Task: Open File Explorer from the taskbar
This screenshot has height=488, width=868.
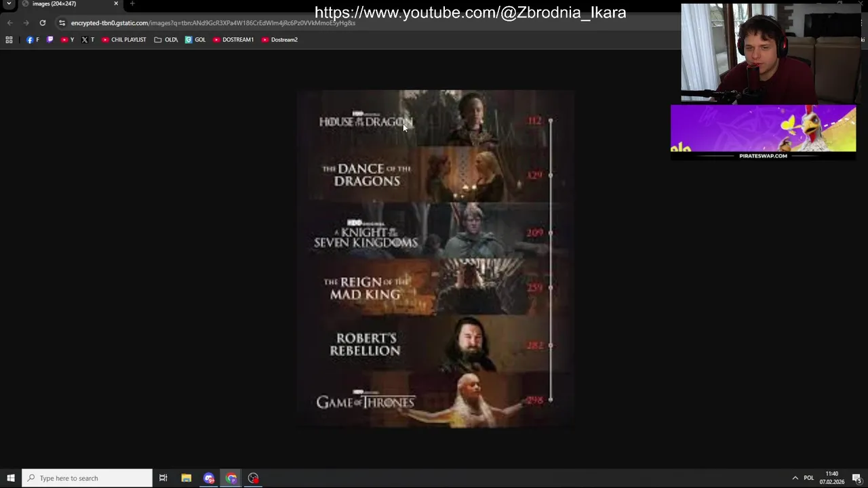Action: tap(186, 478)
